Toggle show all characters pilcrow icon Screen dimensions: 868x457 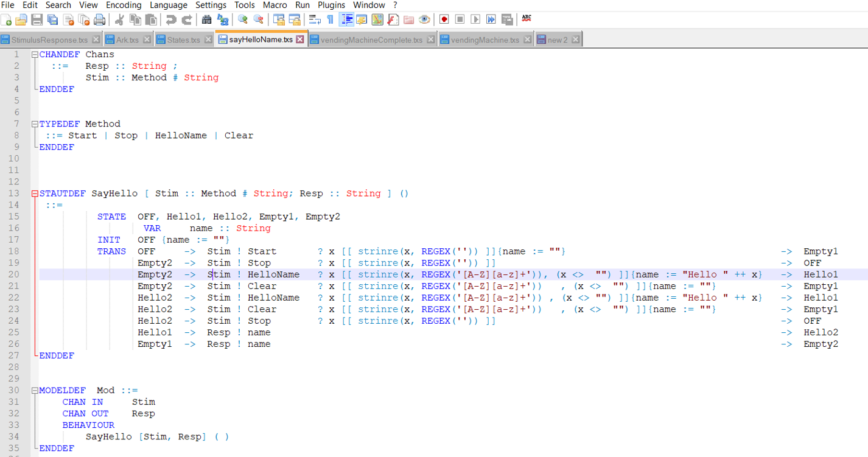[x=331, y=20]
